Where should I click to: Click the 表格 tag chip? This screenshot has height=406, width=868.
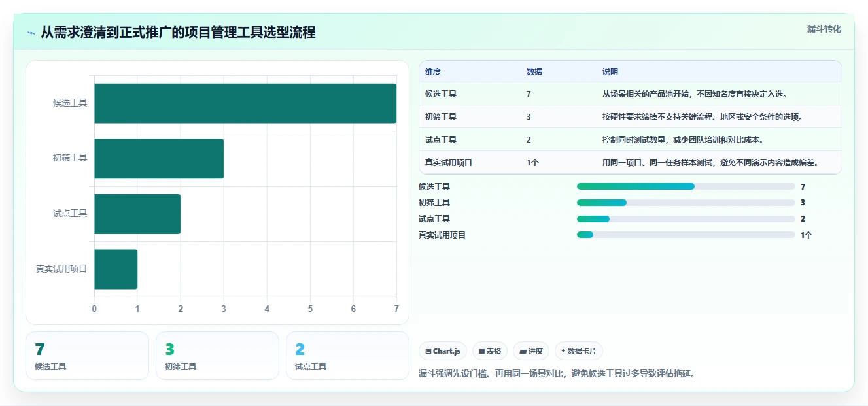click(x=490, y=351)
